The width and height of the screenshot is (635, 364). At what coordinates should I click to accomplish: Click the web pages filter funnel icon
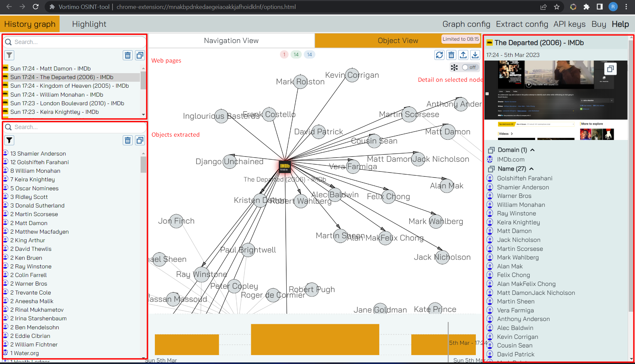(x=9, y=55)
